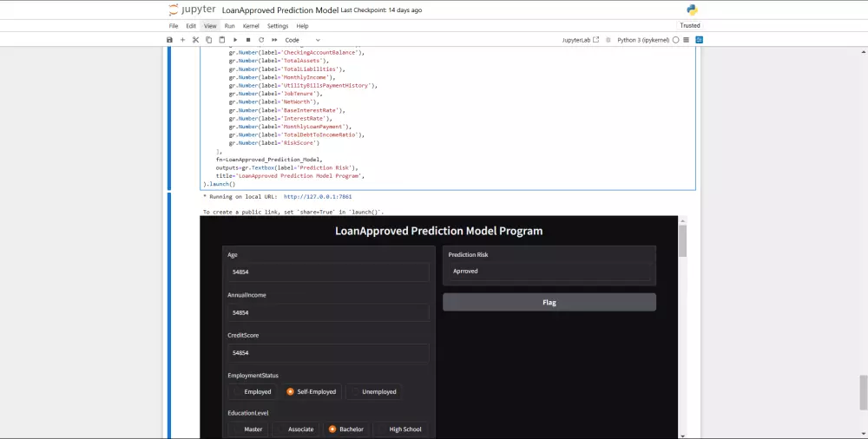Image resolution: width=868 pixels, height=439 pixels.
Task: Open notebook in JupyterLab
Action: (581, 40)
